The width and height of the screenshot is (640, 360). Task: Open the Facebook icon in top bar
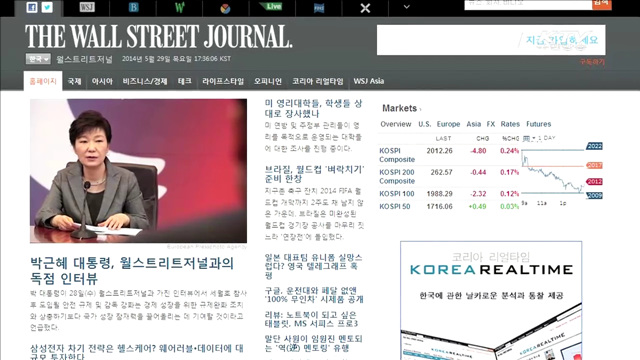tap(31, 7)
